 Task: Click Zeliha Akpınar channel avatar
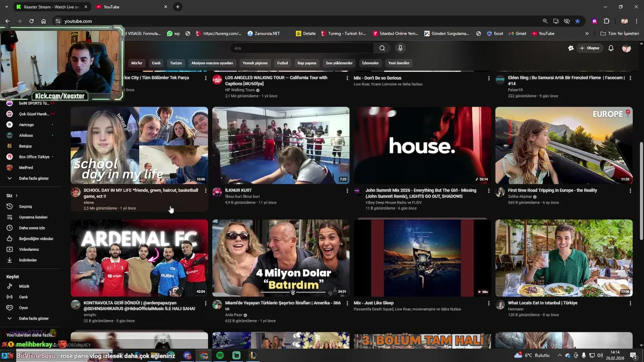500,192
